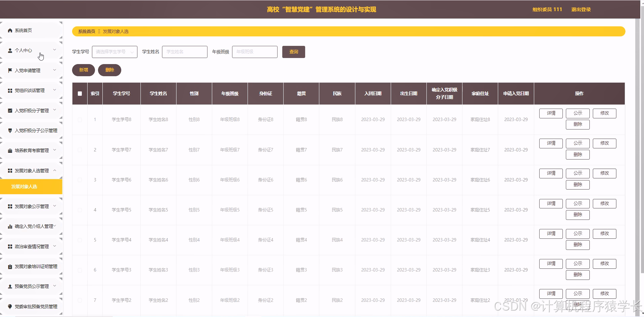Check the checkbox for row 学生学号7
644x317 pixels.
pyautogui.click(x=80, y=150)
